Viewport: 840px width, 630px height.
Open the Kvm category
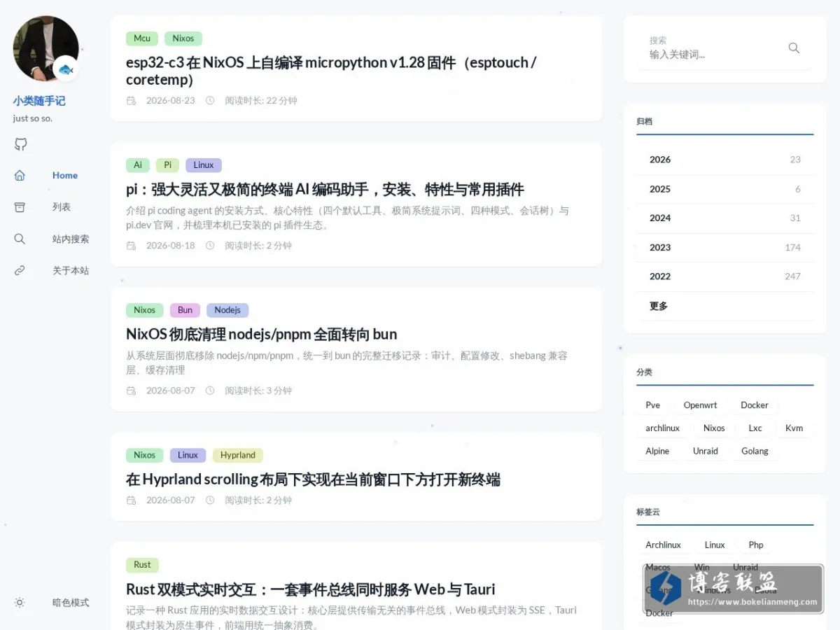click(794, 428)
